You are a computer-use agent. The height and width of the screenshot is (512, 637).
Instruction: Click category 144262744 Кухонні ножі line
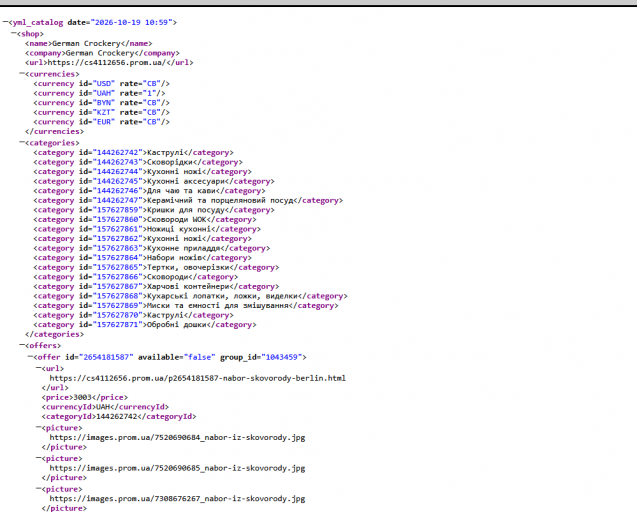143,172
